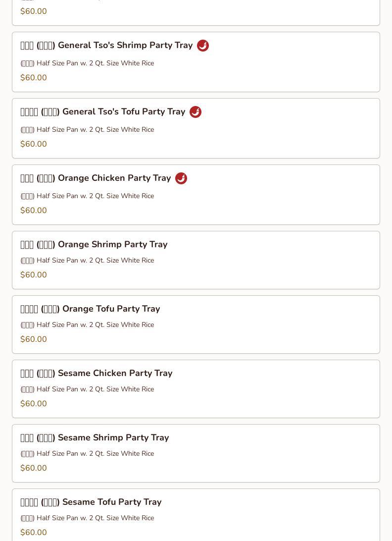Screen dimensions: 392x541
Task: Click the $60.00 price under Sesame Shrimp
Action: (x=34, y=468)
